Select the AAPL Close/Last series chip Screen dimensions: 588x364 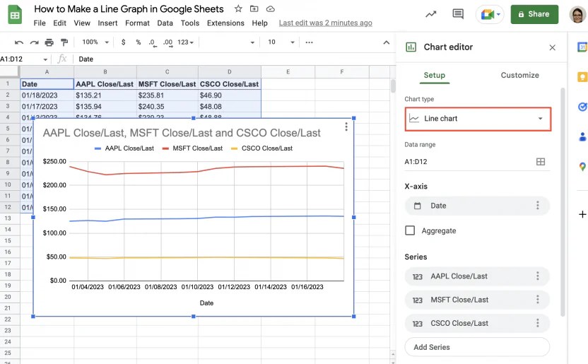(477, 276)
